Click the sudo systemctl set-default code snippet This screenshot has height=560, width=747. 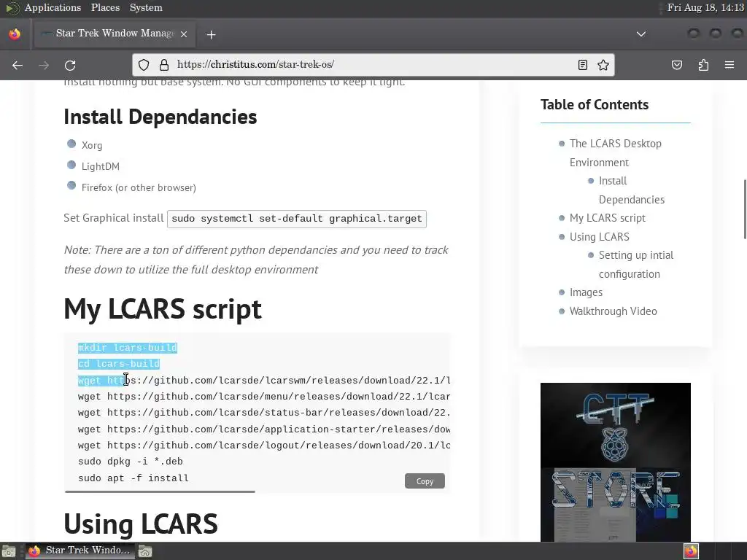pos(297,219)
